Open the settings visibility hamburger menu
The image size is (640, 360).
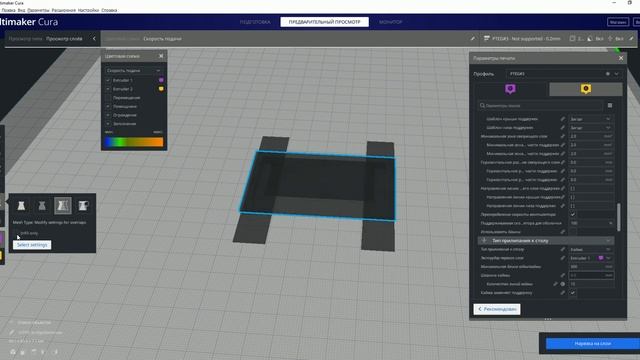pyautogui.click(x=610, y=105)
